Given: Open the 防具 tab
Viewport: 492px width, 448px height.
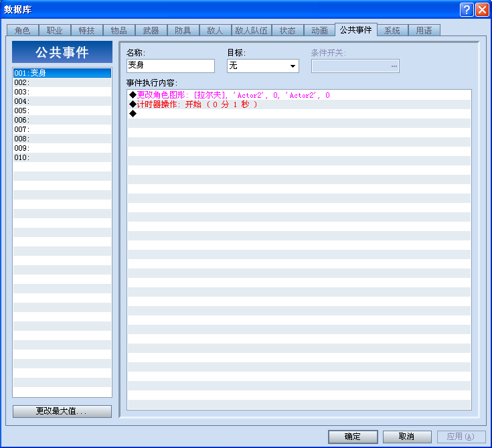Looking at the screenshot, I should pos(183,30).
